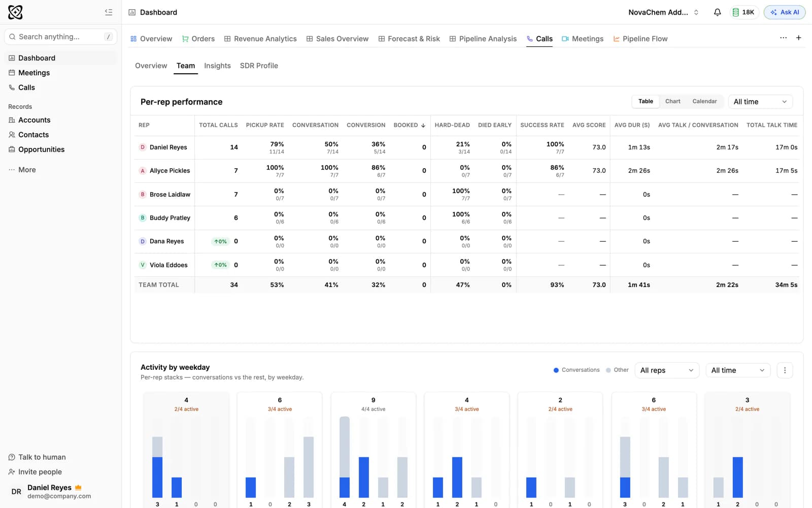Viewport: 812px width, 508px height.
Task: Sort by the TOTAL CALLS column header
Action: pyautogui.click(x=218, y=125)
